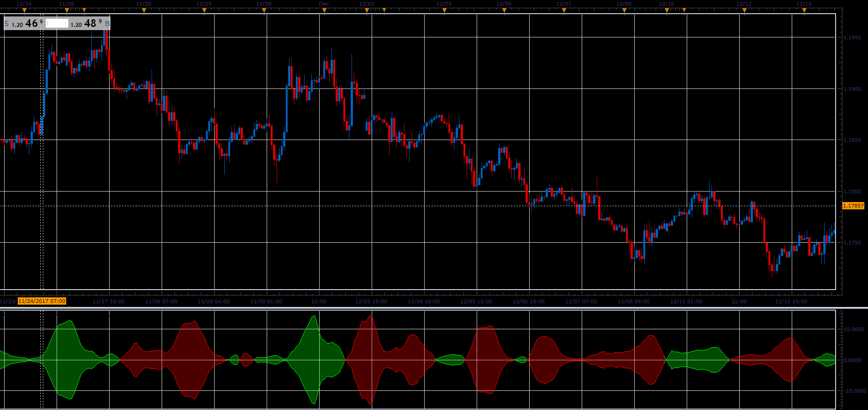Click the 12/13 day marker triangle
Viewport: 868px width, 410px height.
tap(804, 10)
